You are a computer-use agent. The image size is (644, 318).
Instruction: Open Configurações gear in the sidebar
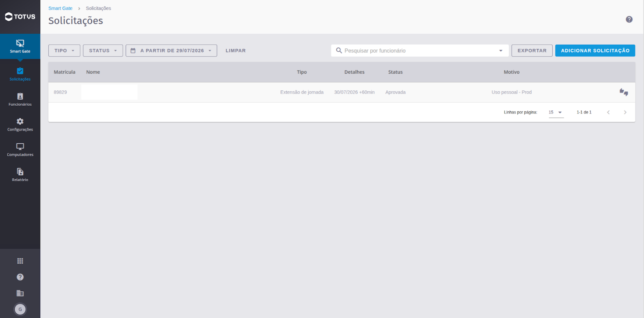[x=20, y=125]
